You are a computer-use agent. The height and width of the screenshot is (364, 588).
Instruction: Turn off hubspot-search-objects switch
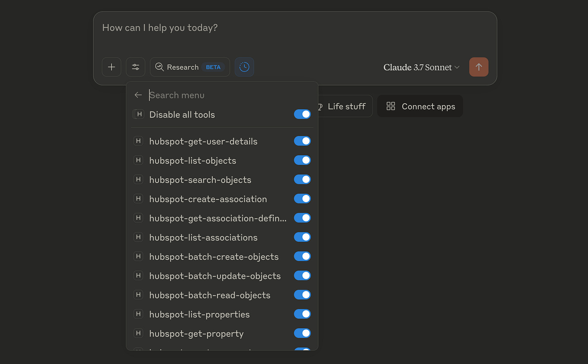click(x=302, y=179)
